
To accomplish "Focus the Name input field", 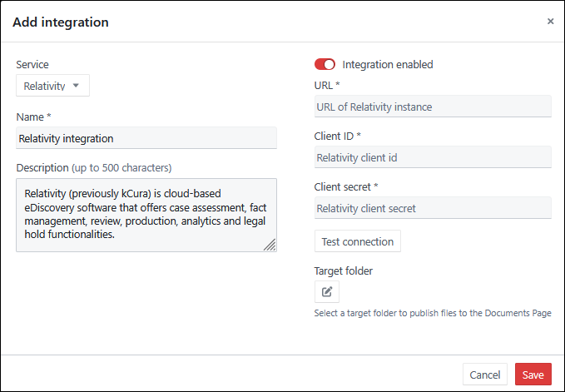I will [146, 138].
